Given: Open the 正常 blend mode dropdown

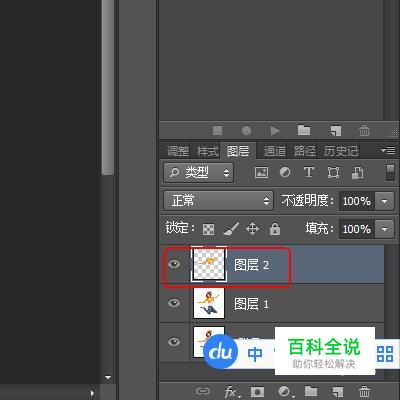Looking at the screenshot, I should point(219,201).
